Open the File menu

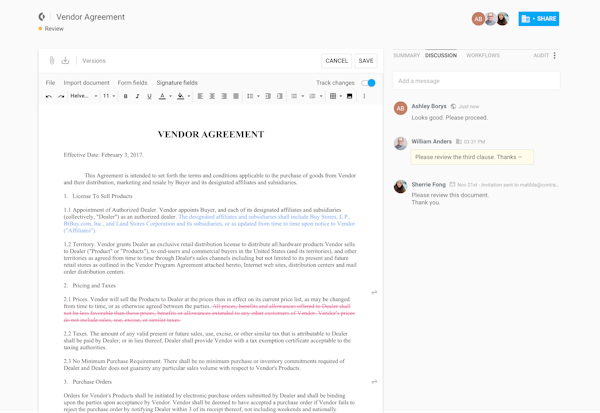(x=50, y=83)
